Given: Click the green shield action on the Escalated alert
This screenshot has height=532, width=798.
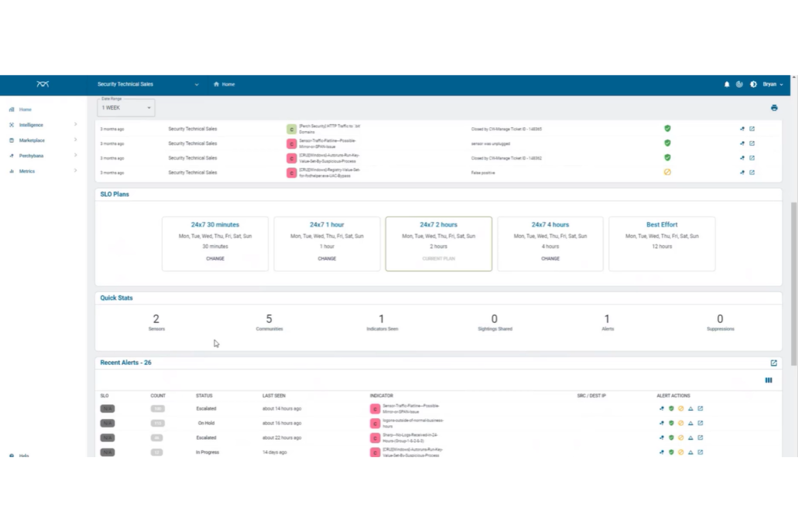Looking at the screenshot, I should [671, 409].
